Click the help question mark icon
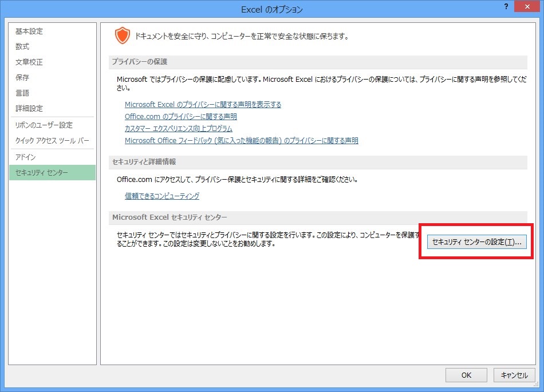The image size is (544, 392). pyautogui.click(x=506, y=7)
